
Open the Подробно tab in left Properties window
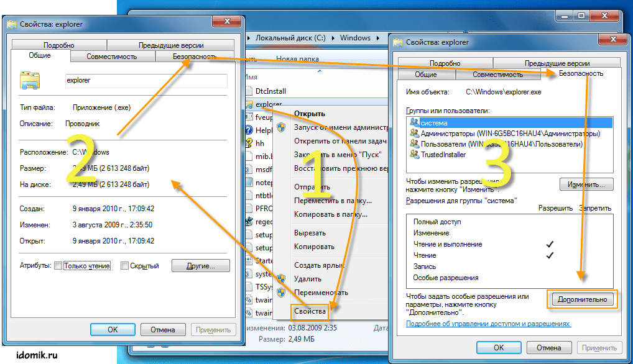click(x=59, y=45)
